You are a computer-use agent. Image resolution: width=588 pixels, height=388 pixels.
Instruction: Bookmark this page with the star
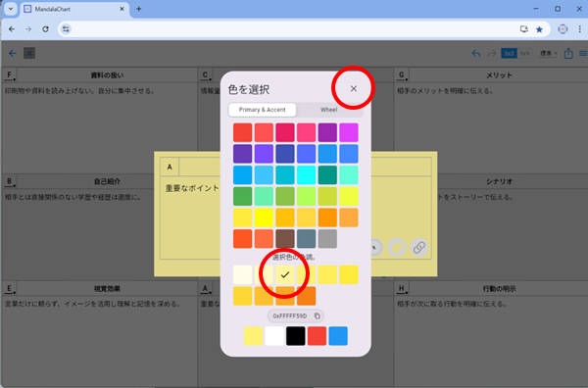click(x=539, y=29)
